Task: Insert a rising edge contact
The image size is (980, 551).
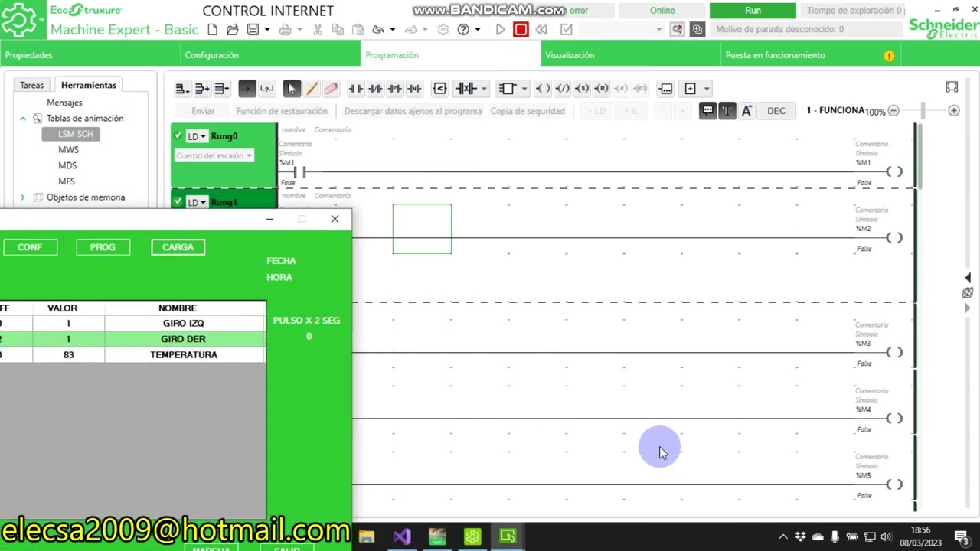Action: point(395,89)
